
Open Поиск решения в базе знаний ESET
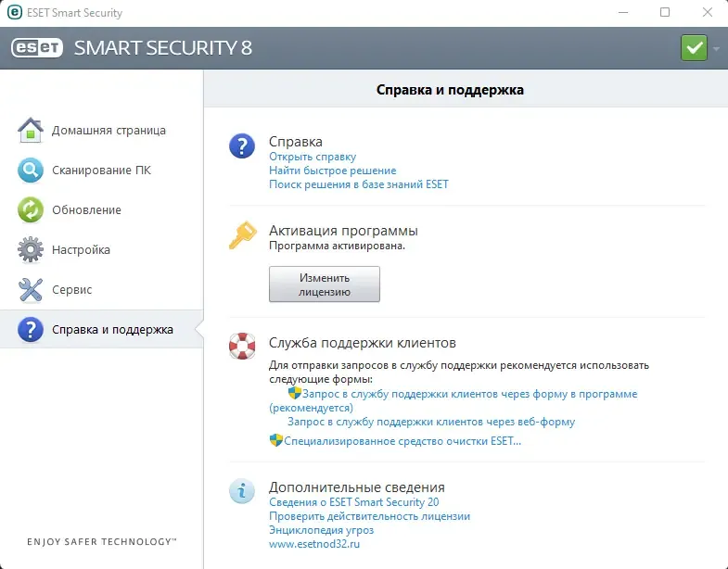pos(358,184)
